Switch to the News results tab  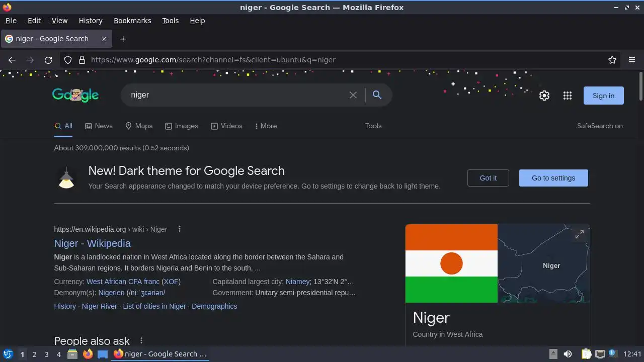click(x=99, y=126)
